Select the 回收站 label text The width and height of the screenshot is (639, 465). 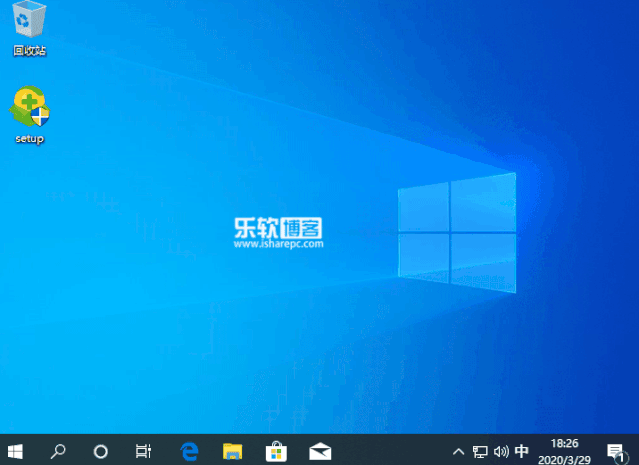29,51
